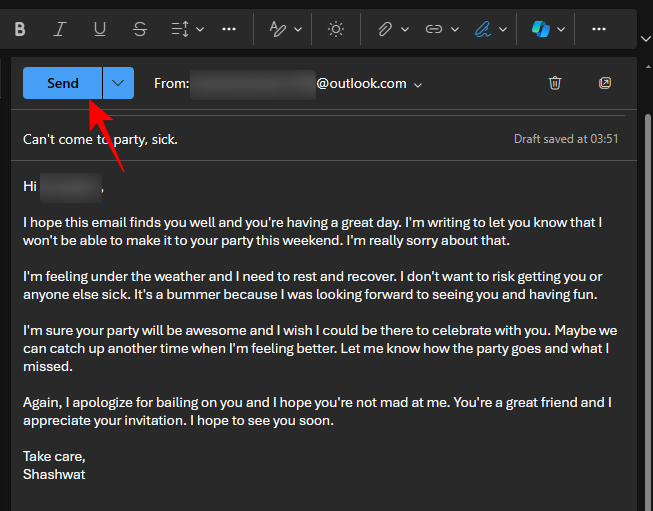Click the brightness sun icon
653x511 pixels.
(336, 29)
